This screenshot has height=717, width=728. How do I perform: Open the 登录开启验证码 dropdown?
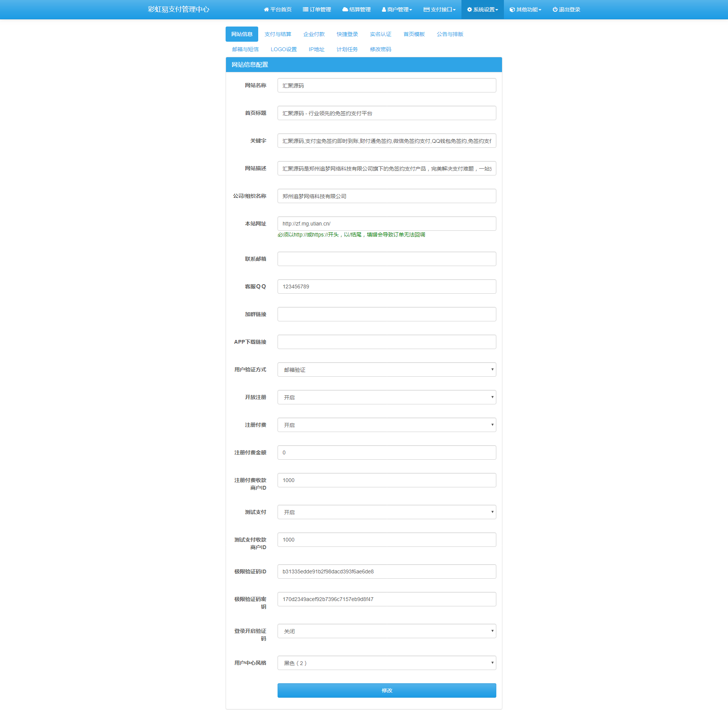(386, 631)
